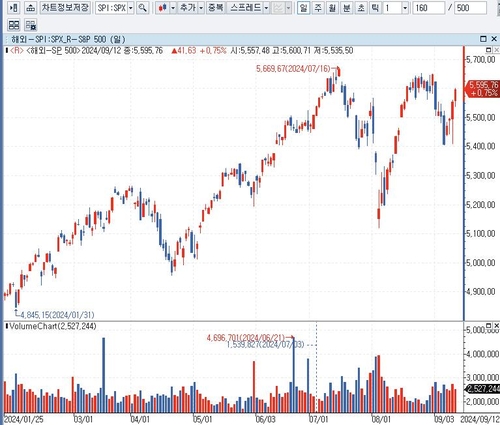Click the 2024/01/25 start date label

(23, 419)
